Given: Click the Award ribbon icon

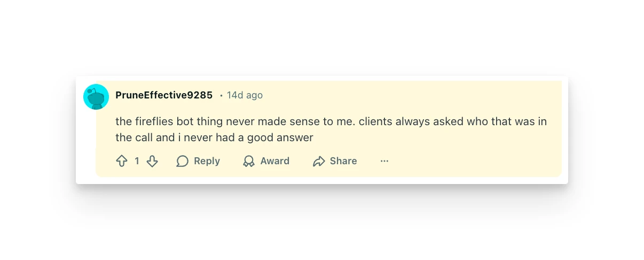Looking at the screenshot, I should coord(249,161).
